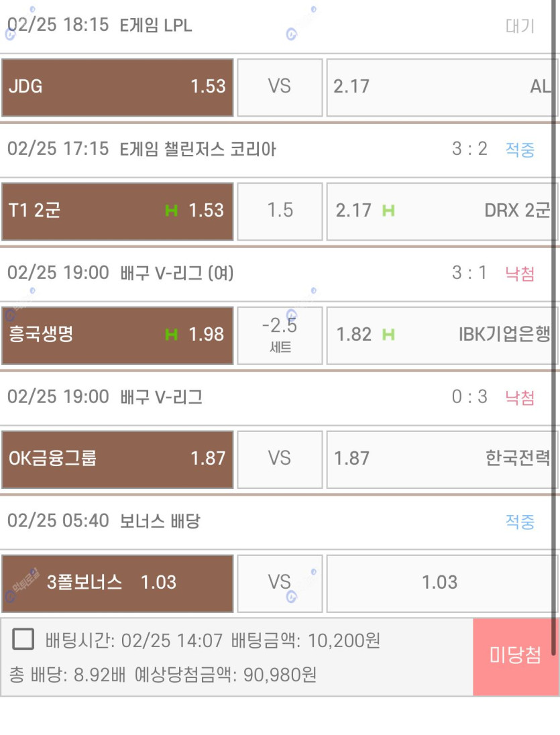Screen dimensions: 560x735
Task: Click the -2.5 세트 handicap cell
Action: pyautogui.click(x=280, y=335)
